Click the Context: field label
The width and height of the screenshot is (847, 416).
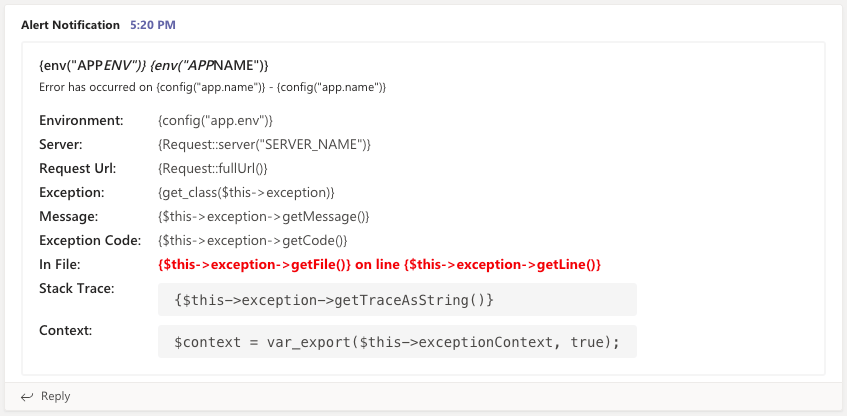coord(65,330)
